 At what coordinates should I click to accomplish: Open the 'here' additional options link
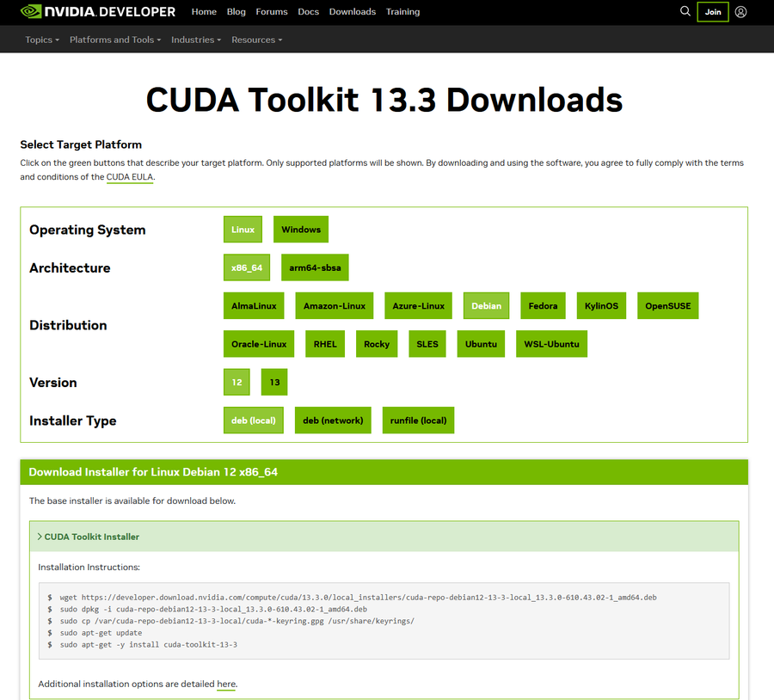tap(226, 684)
